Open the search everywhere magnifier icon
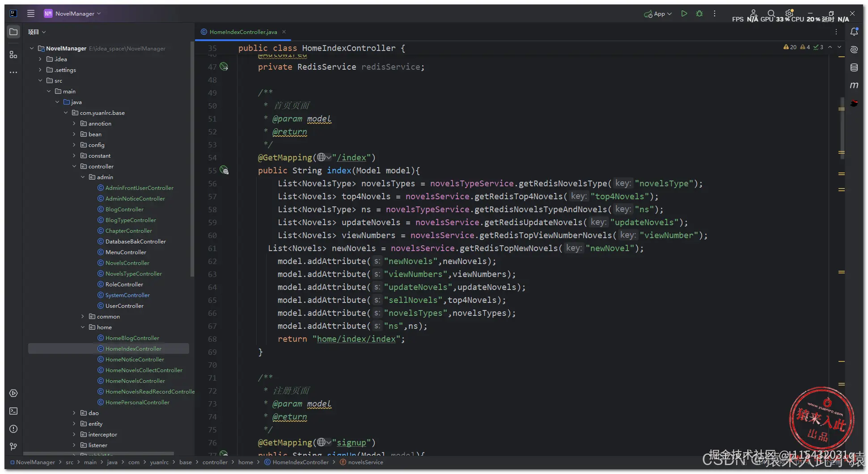Image resolution: width=868 pixels, height=474 pixels. coord(771,13)
